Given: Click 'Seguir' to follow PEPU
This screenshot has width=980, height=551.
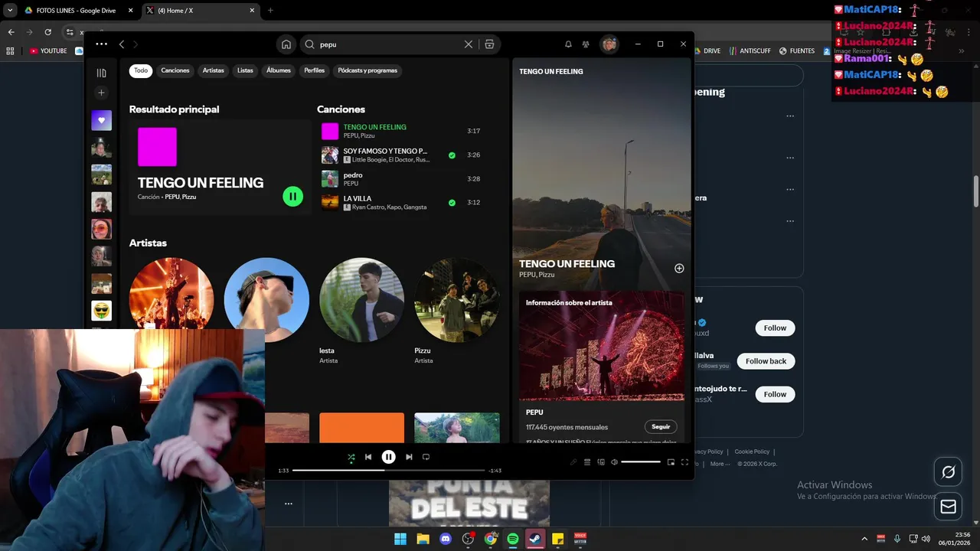Looking at the screenshot, I should [661, 427].
